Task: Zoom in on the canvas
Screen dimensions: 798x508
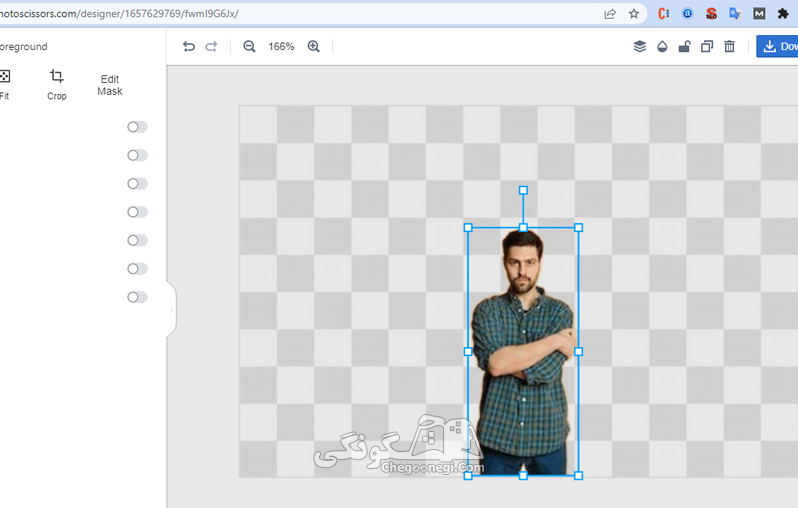Action: pyautogui.click(x=314, y=46)
